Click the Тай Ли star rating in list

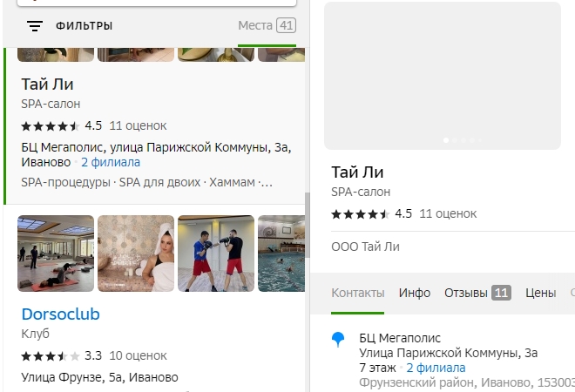[51, 125]
